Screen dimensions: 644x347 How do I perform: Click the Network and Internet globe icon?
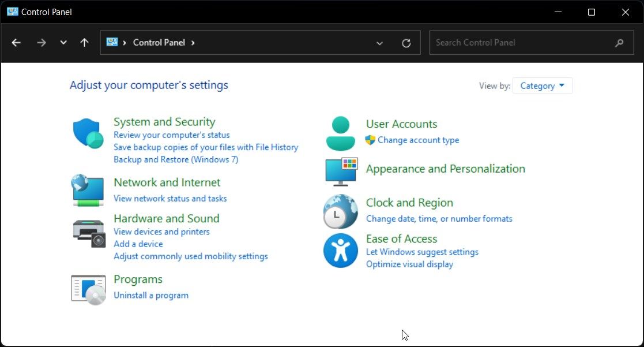(x=88, y=189)
